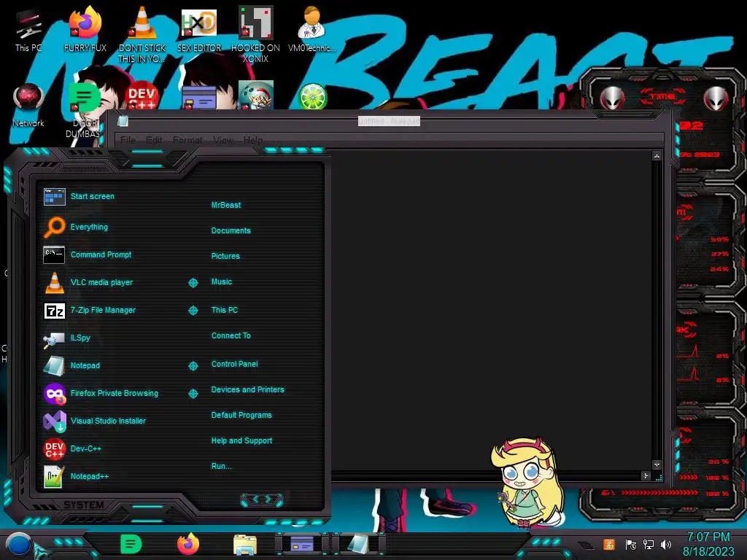Launch Command Prompt from start menu

pyautogui.click(x=101, y=254)
